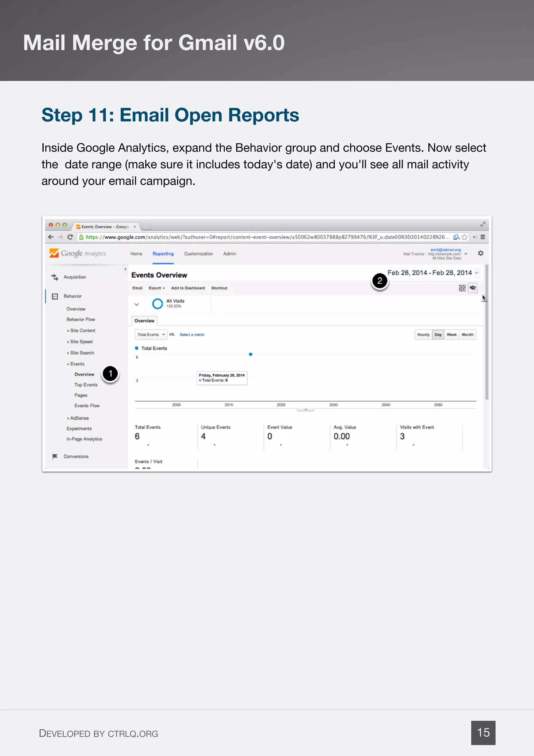Click the Email report button
The height and width of the screenshot is (756, 534).
coord(137,288)
